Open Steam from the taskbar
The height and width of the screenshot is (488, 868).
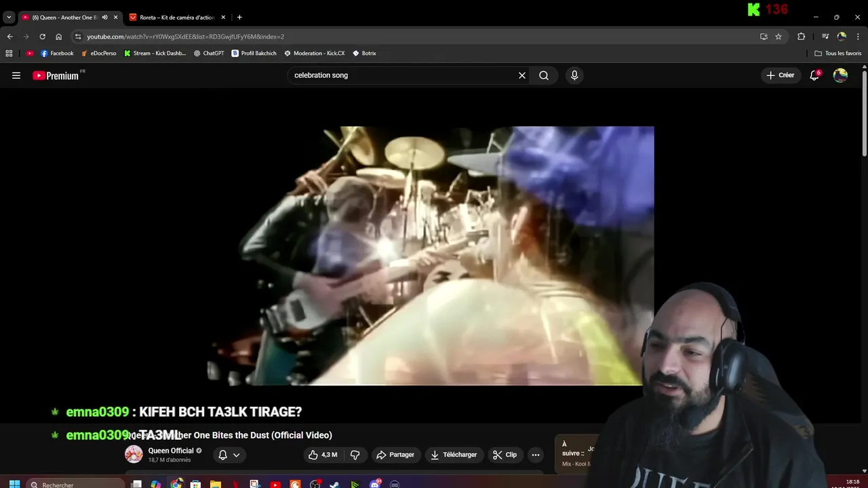tap(335, 484)
